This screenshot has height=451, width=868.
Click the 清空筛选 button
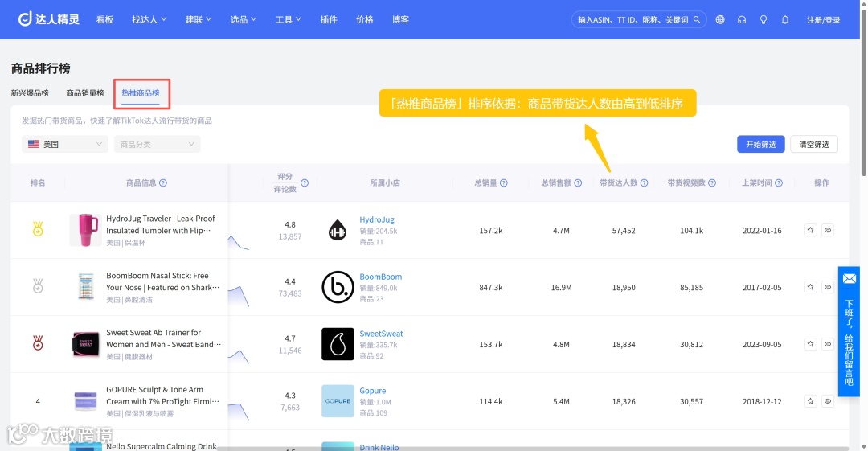pos(813,144)
